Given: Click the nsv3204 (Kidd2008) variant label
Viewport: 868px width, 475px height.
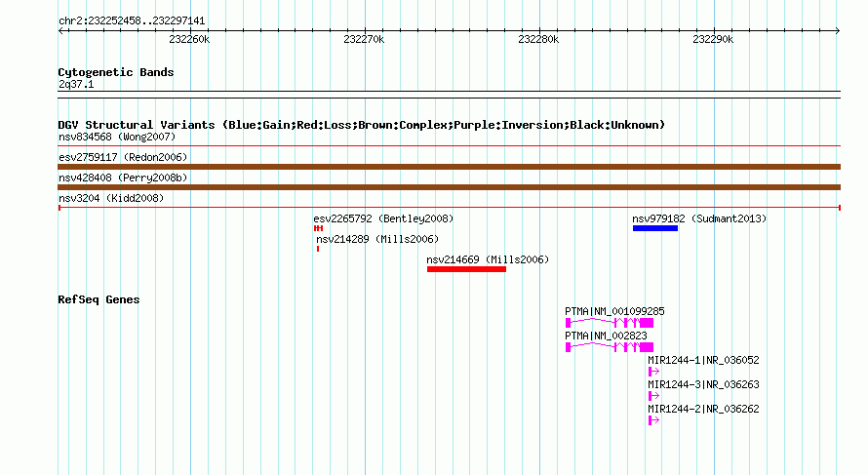Looking at the screenshot, I should 111,198.
